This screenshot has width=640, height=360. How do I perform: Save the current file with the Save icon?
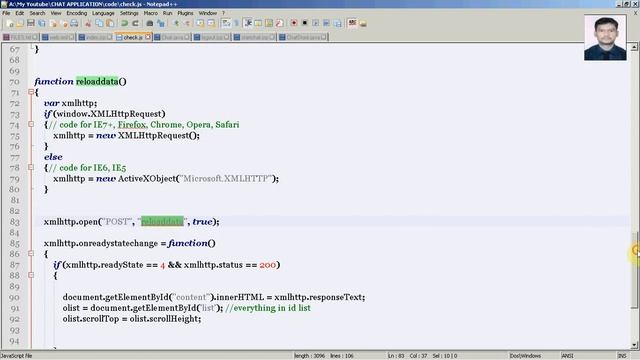tap(31, 23)
